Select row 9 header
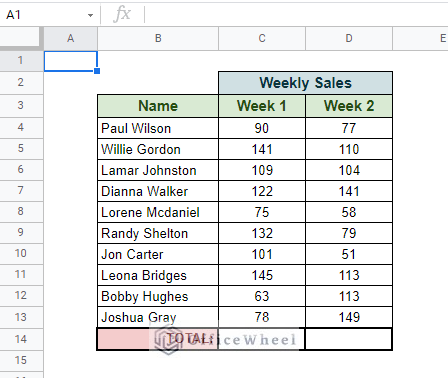Viewport: 448px width, 378px height. click(21, 233)
